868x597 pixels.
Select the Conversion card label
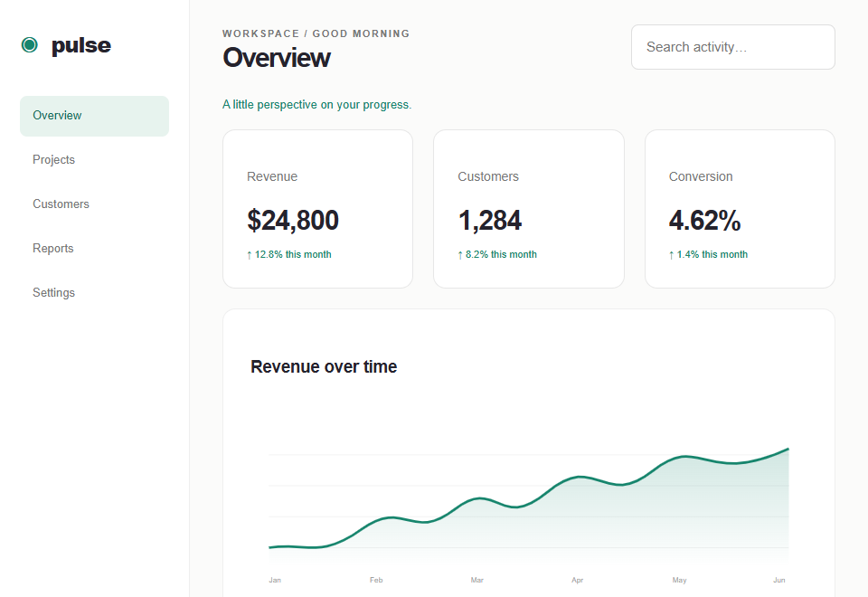click(701, 176)
